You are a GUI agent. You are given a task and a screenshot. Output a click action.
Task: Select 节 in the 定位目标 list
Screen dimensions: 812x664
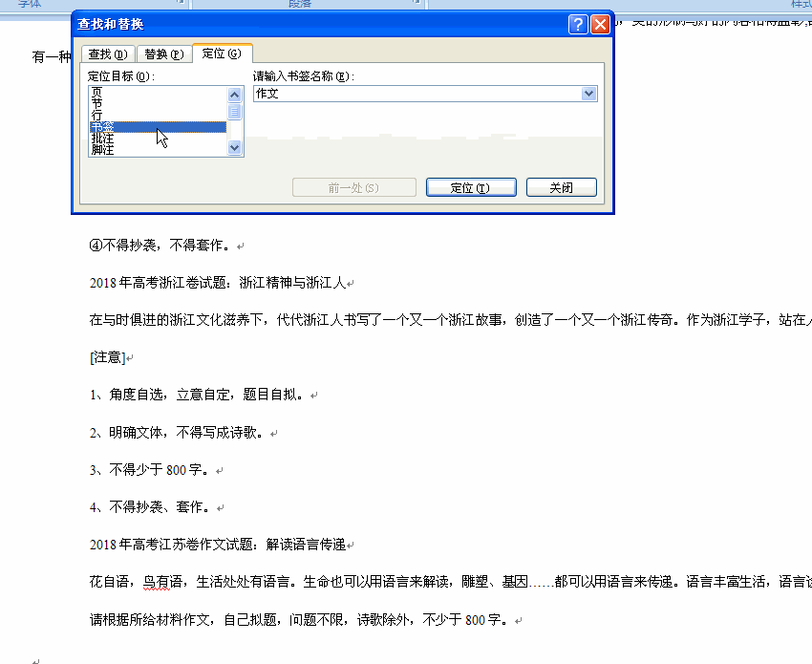[x=158, y=103]
